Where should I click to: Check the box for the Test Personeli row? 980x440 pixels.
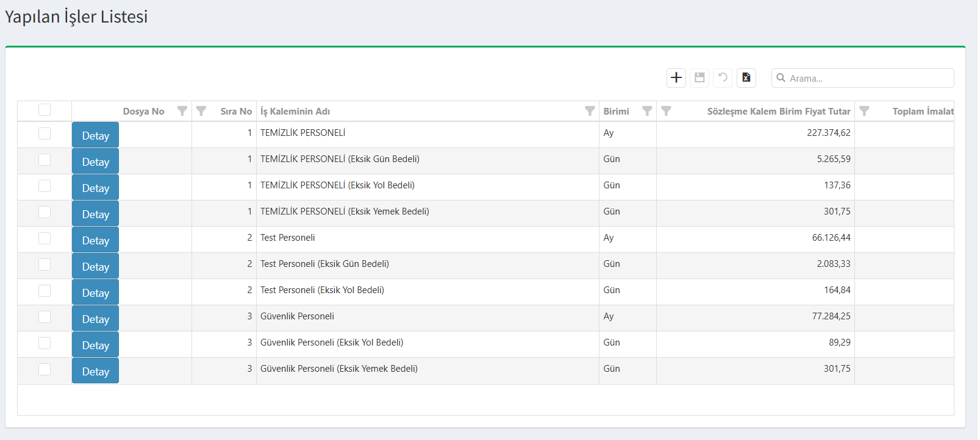click(x=45, y=238)
